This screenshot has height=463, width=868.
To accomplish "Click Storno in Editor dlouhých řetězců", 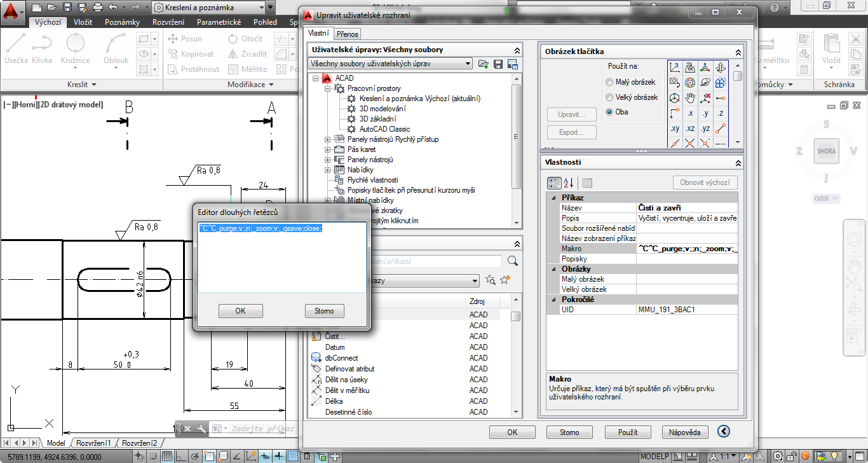I will [x=324, y=311].
